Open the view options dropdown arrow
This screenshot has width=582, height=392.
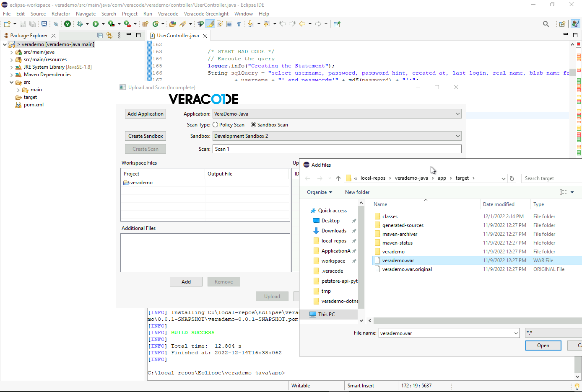(x=572, y=192)
